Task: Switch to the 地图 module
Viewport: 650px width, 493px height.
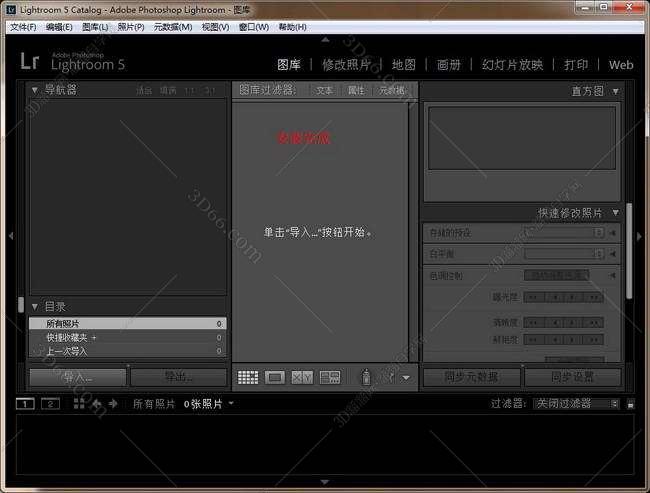Action: click(404, 65)
